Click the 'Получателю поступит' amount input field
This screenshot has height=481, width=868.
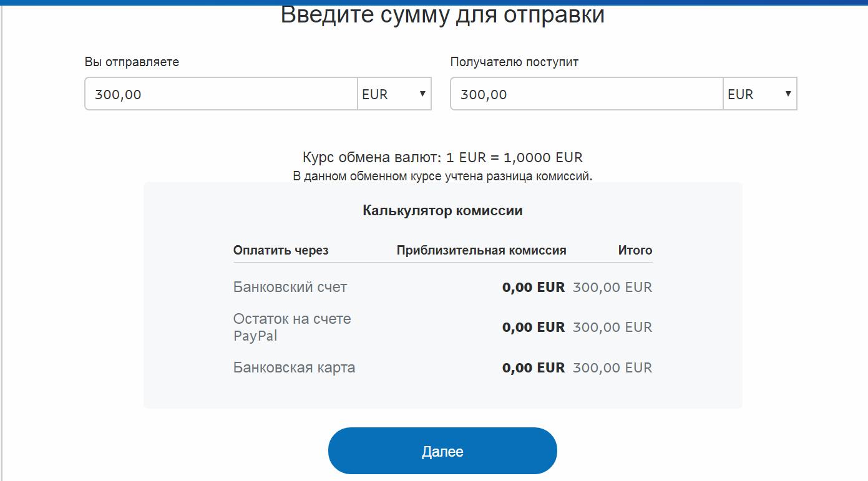587,94
